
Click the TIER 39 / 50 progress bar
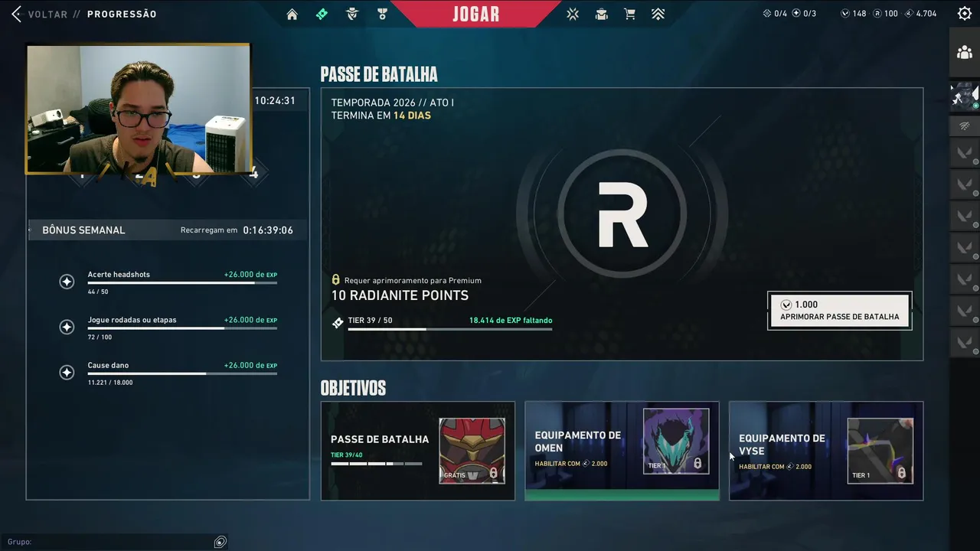(x=450, y=329)
